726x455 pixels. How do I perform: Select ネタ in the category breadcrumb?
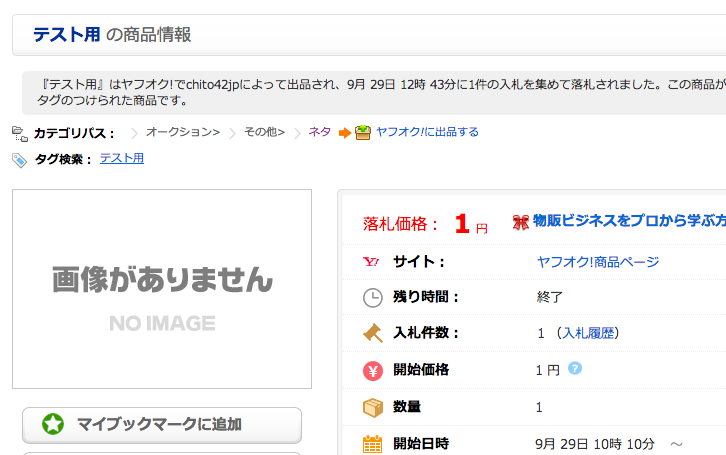[319, 132]
